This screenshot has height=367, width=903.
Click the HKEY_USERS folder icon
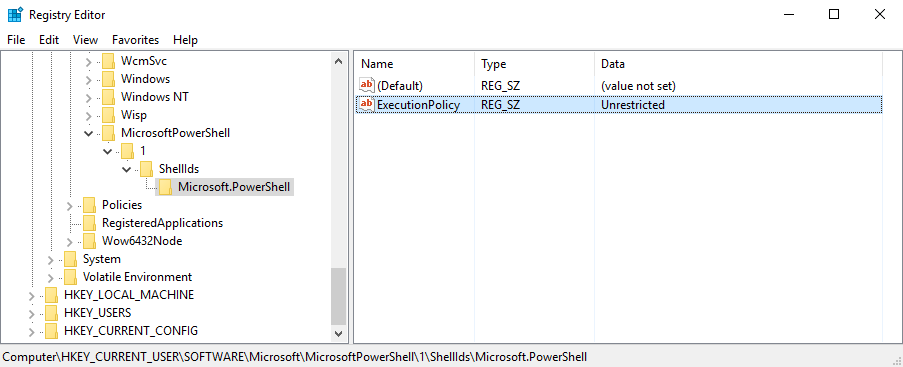click(x=51, y=313)
